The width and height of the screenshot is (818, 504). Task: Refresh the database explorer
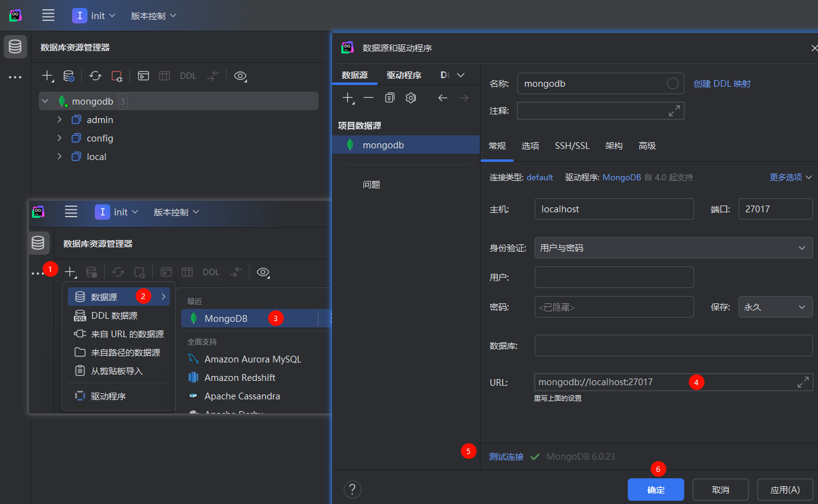tap(94, 76)
